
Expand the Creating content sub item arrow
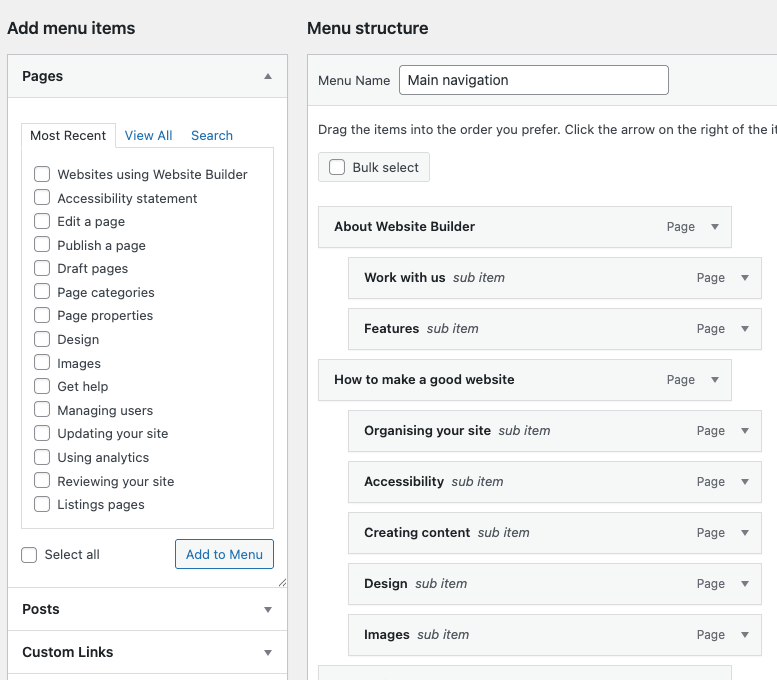(x=744, y=533)
